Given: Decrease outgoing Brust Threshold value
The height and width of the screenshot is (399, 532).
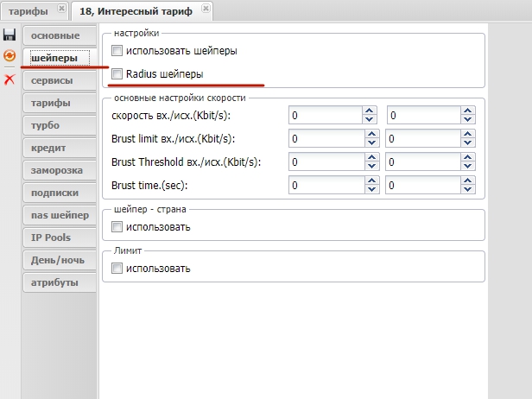Looking at the screenshot, I should coord(466,167).
